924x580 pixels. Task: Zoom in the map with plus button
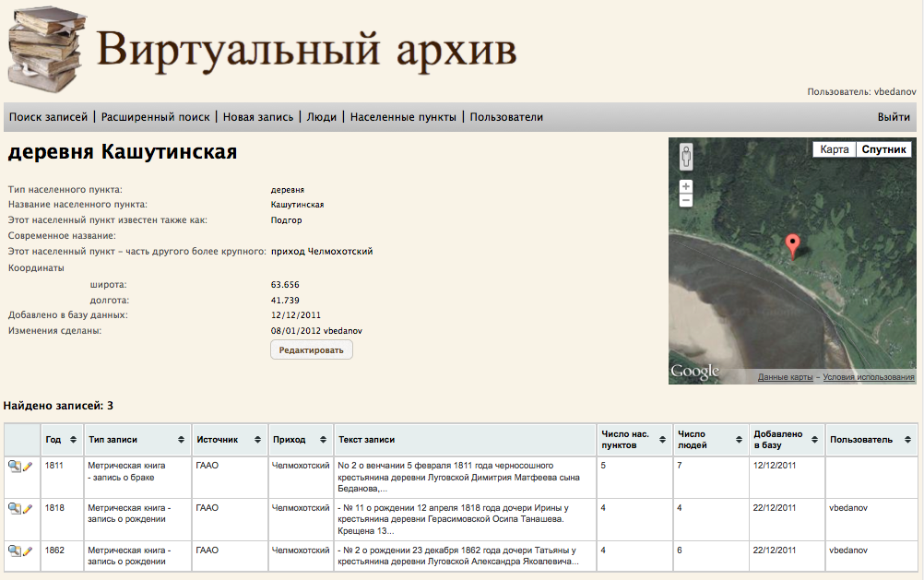click(686, 187)
